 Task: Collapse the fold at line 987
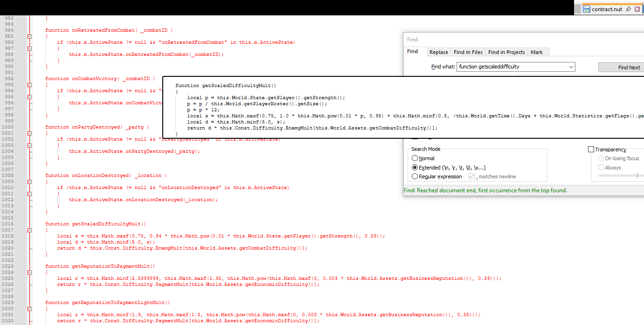tap(29, 48)
